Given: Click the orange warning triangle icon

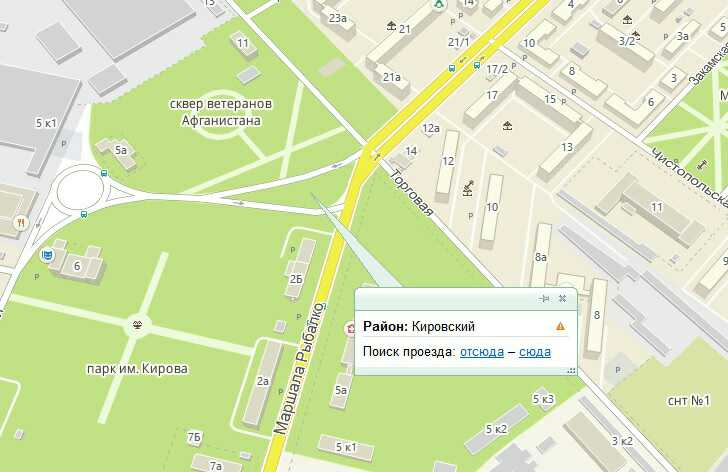Looking at the screenshot, I should point(560,326).
